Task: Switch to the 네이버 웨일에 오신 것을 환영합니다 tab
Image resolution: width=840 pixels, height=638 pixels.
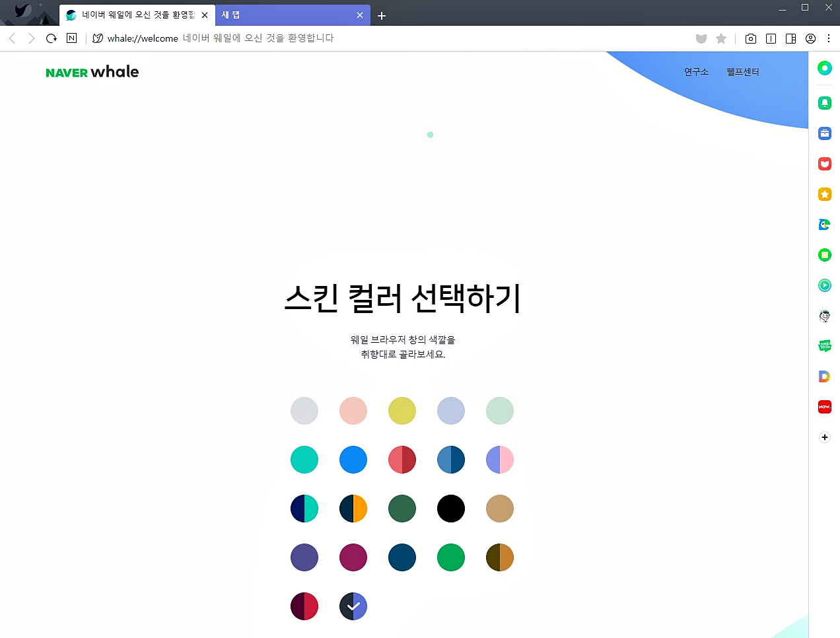Action: click(x=137, y=15)
